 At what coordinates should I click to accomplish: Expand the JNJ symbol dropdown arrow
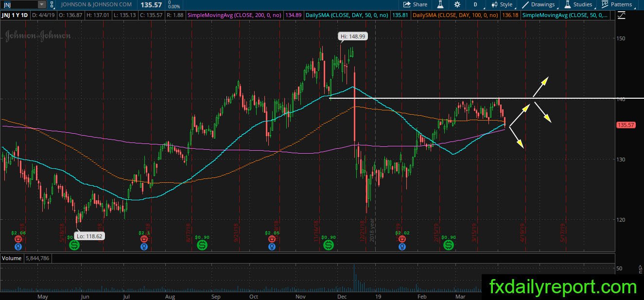pyautogui.click(x=42, y=4)
